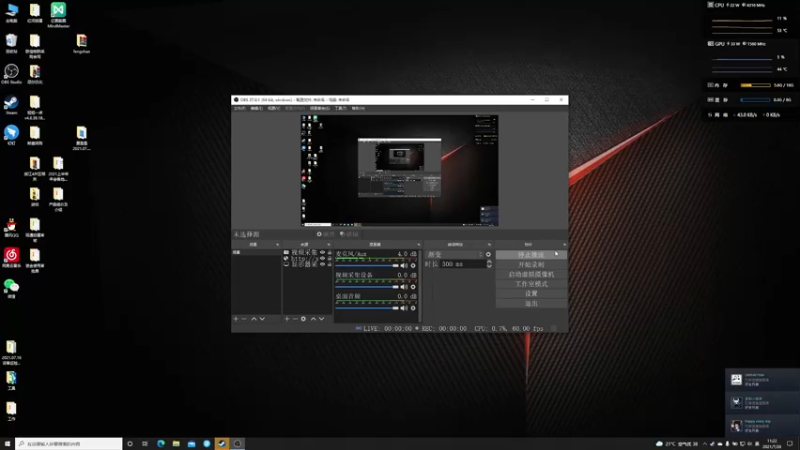Open MindMaster desktop shortcut

click(58, 15)
